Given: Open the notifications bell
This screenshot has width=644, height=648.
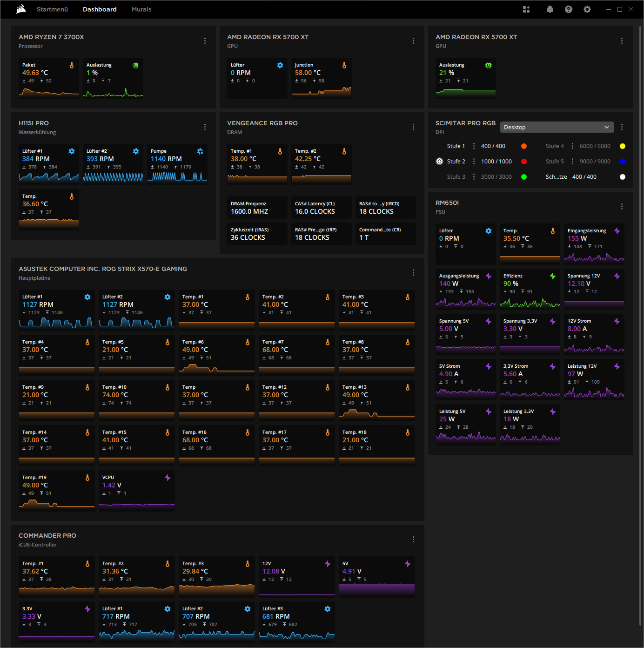Looking at the screenshot, I should tap(550, 9).
